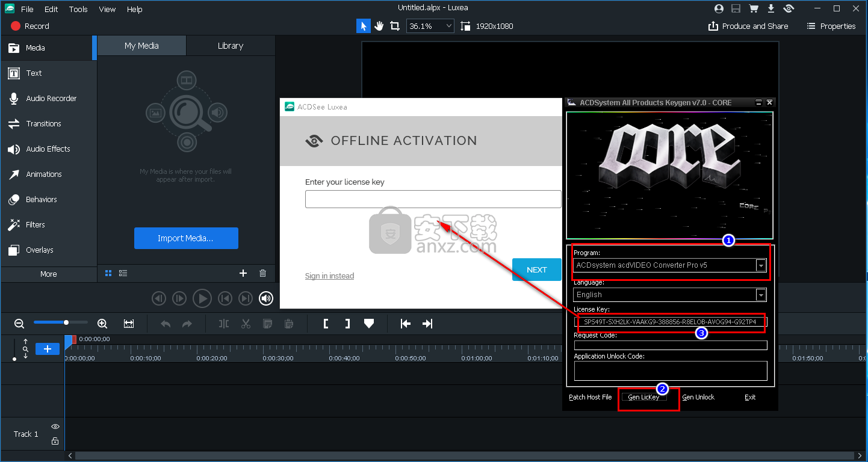Screen dimensions: 868x462
Task: Open the shopping cart icon
Action: [753, 8]
